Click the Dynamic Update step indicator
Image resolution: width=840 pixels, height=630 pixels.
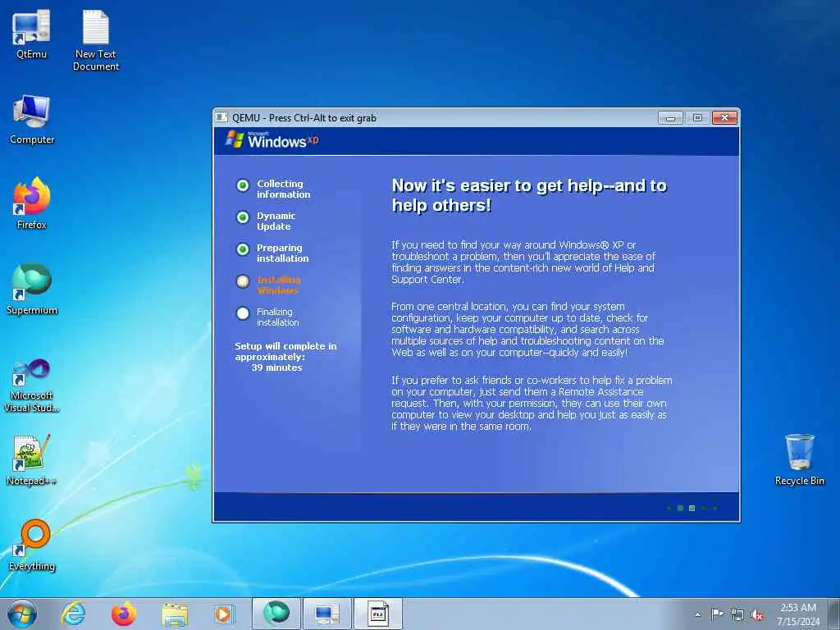(x=243, y=217)
